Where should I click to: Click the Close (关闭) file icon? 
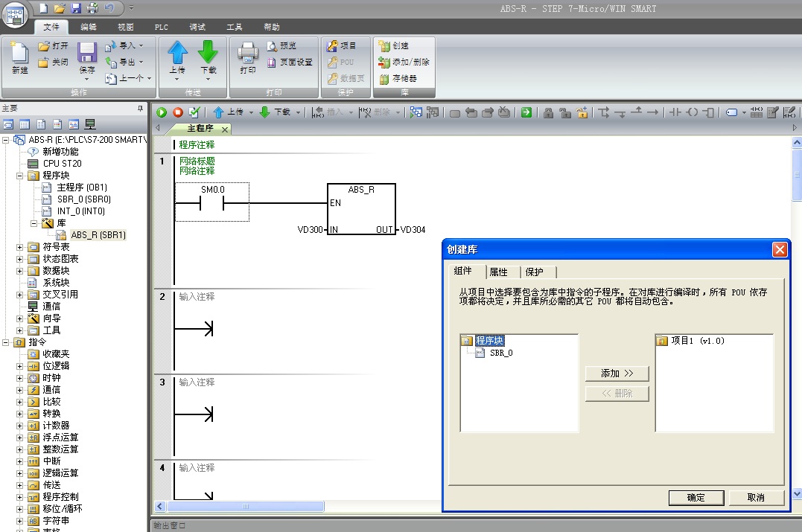(53, 62)
